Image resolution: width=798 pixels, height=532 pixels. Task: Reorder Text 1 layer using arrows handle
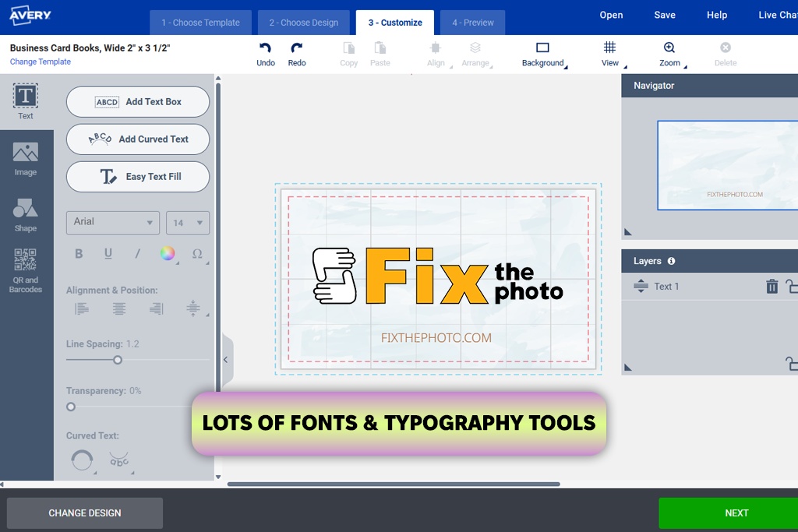(x=641, y=287)
